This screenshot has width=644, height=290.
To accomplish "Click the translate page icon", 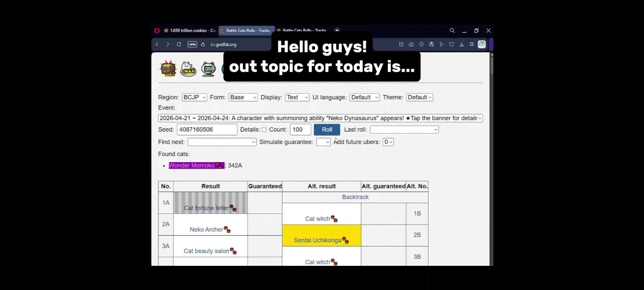I will (432, 44).
